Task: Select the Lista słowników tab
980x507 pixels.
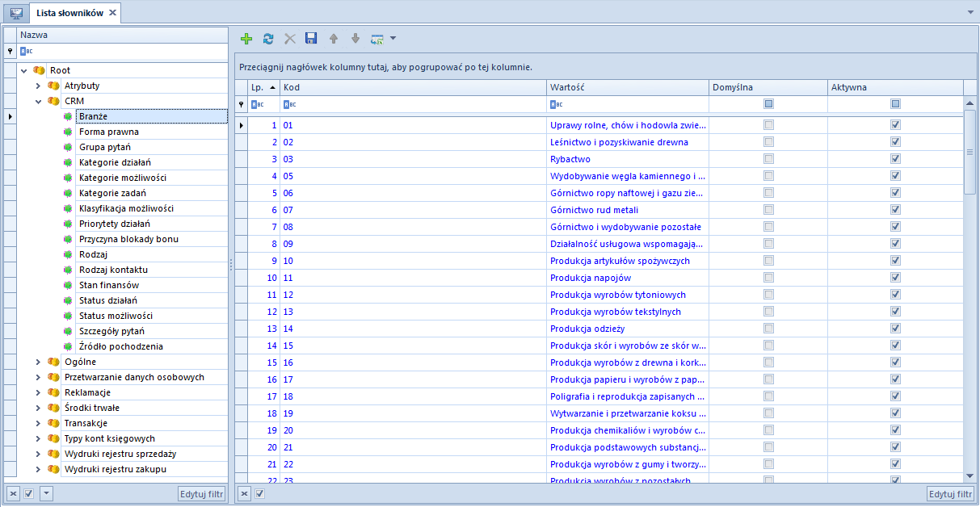Action: tap(71, 13)
